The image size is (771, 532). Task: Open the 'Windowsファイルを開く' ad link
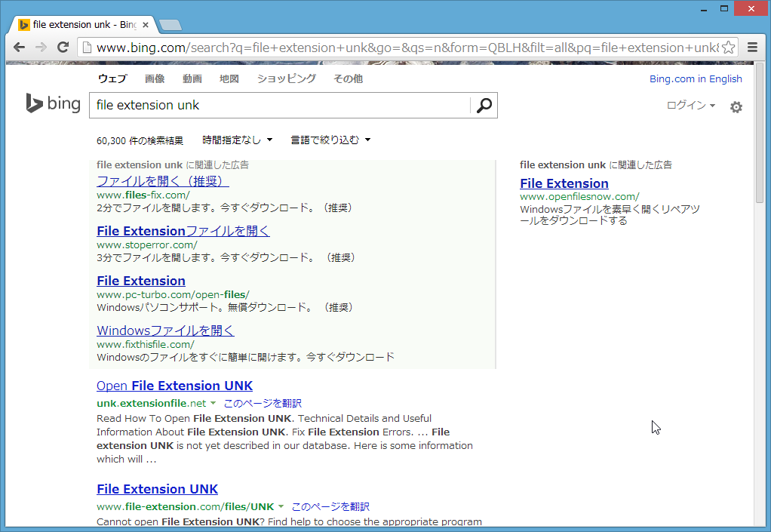pyautogui.click(x=165, y=331)
